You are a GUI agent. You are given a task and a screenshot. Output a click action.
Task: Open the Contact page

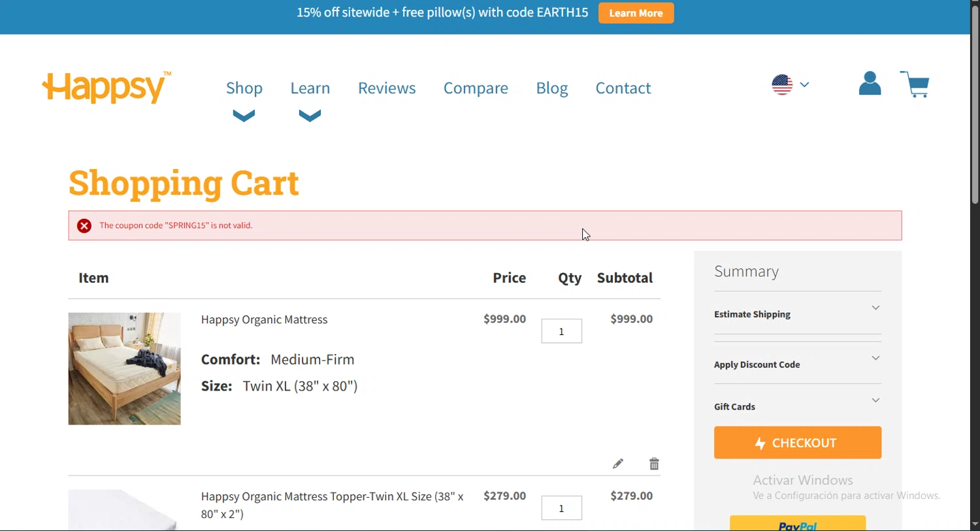pos(623,88)
